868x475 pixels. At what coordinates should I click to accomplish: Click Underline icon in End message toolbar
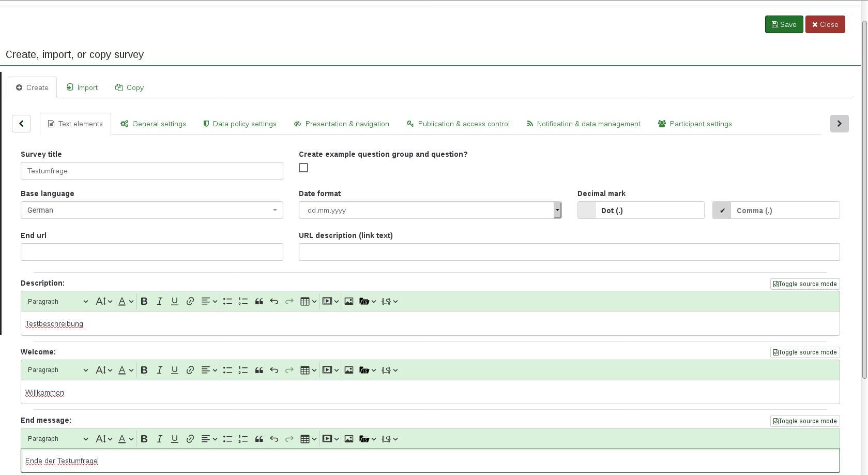[175, 439]
